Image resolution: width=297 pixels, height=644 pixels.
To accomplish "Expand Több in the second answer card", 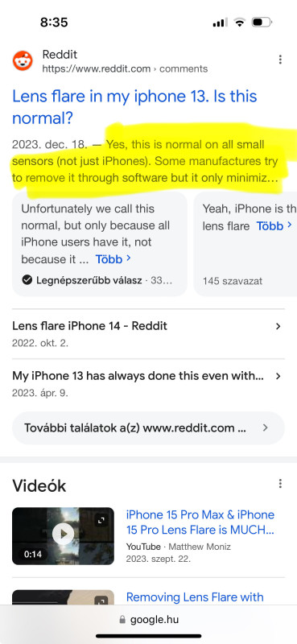I will click(274, 225).
